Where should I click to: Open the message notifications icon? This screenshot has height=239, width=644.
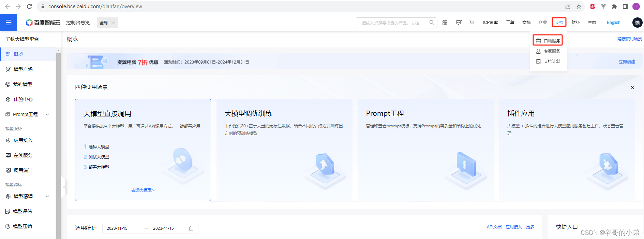point(459,23)
